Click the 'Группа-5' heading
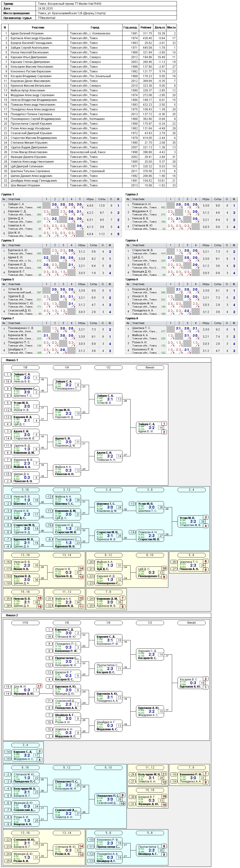 pyautogui.click(x=8, y=279)
